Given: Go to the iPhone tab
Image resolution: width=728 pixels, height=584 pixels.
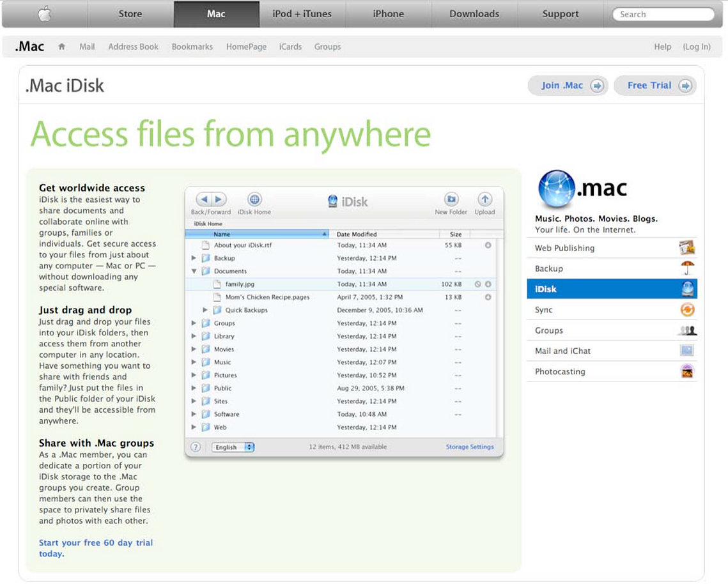Looking at the screenshot, I should pyautogui.click(x=389, y=14).
